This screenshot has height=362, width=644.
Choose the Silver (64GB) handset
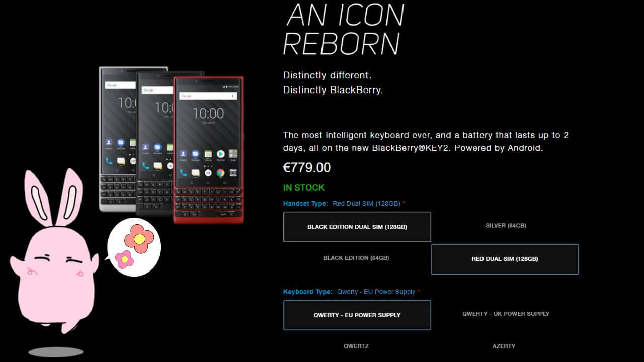click(x=506, y=226)
